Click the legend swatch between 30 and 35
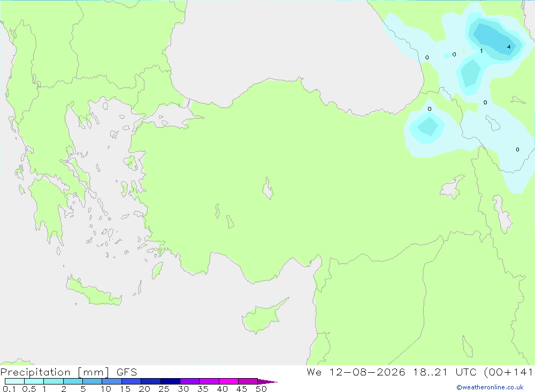The height and width of the screenshot is (392, 535). 190,381
